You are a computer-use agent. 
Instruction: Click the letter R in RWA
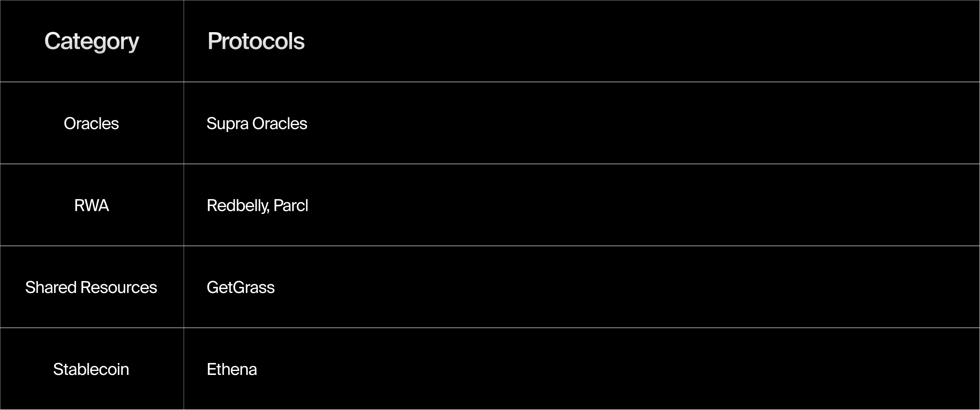(x=79, y=206)
